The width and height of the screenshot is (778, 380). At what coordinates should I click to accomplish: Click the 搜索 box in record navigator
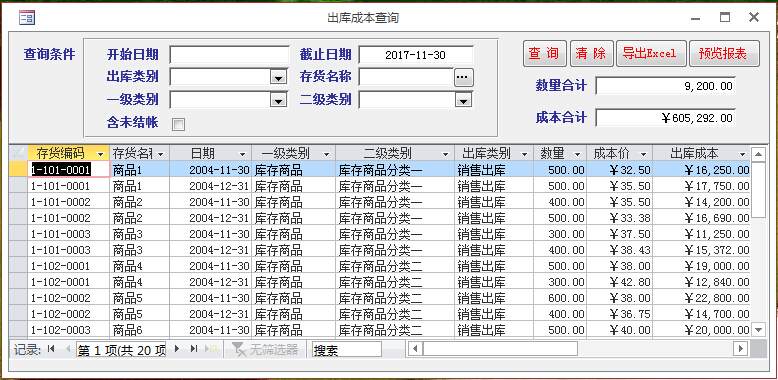[x=347, y=349]
